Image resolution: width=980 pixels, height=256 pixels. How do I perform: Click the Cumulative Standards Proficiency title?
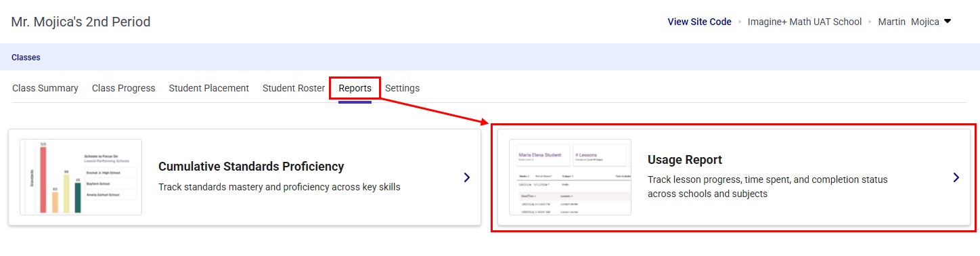[x=251, y=167]
